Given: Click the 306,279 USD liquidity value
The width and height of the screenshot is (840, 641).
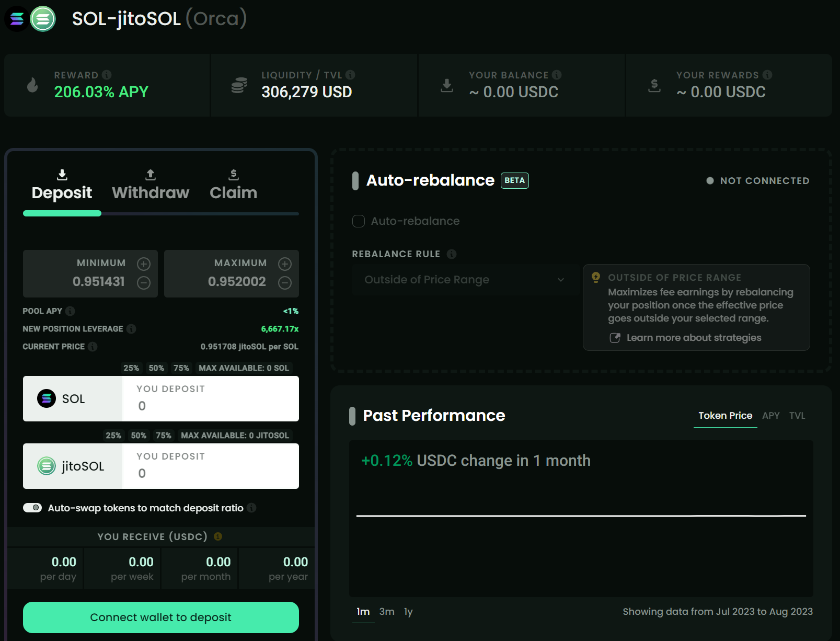Looking at the screenshot, I should coord(307,92).
